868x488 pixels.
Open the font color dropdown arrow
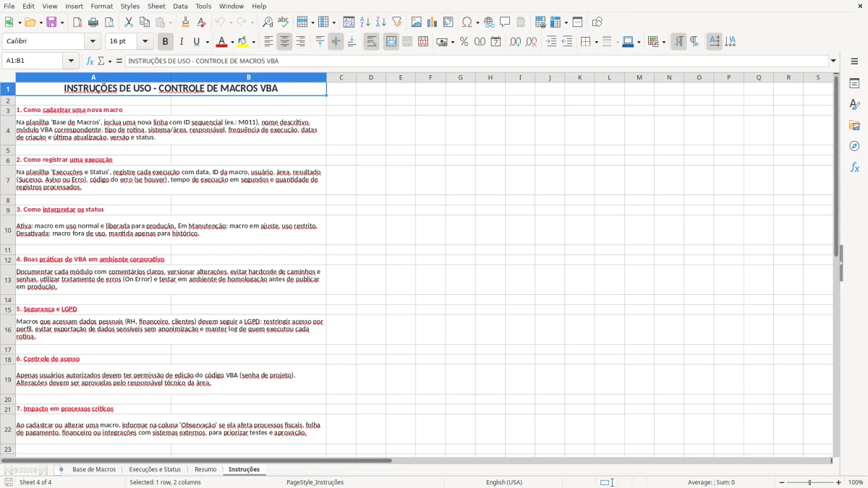click(x=232, y=42)
